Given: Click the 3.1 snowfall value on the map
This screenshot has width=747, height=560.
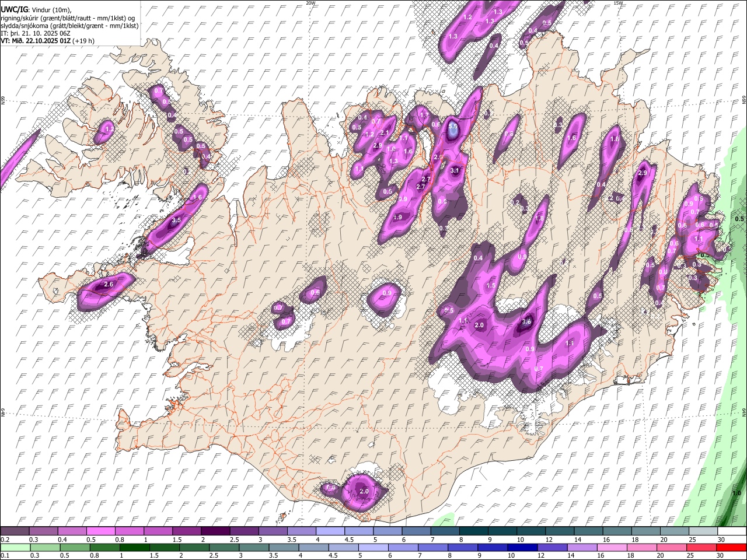Looking at the screenshot, I should coord(456,170).
